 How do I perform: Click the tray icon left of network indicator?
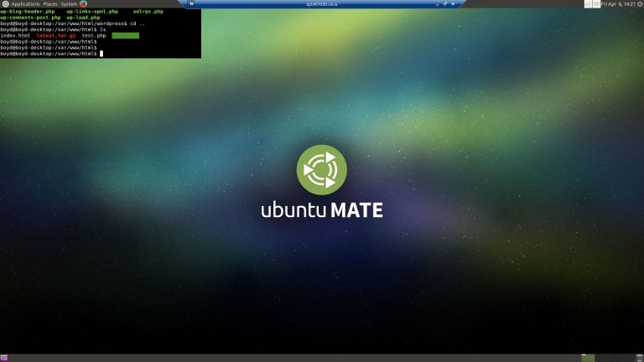[586, 4]
